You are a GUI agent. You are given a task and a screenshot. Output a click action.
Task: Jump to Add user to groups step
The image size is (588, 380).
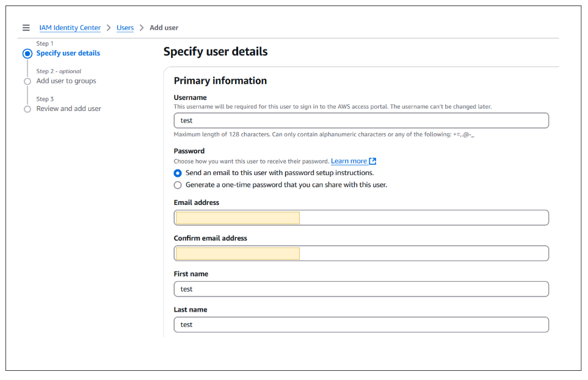(x=66, y=81)
